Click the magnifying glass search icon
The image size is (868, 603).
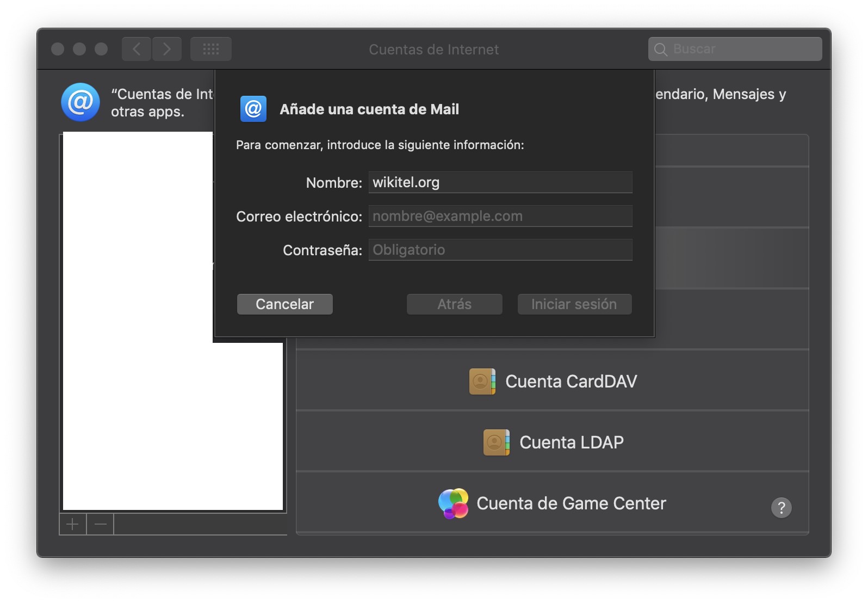(661, 50)
